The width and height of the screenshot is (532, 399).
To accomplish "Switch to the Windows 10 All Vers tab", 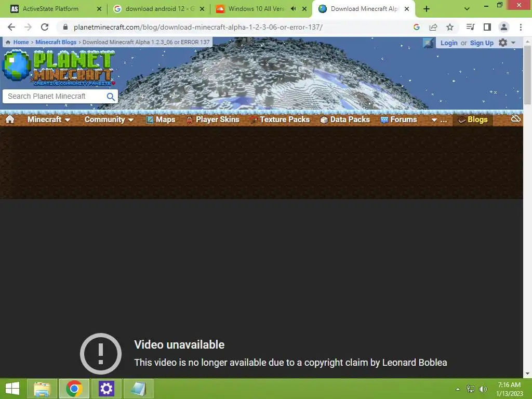I will pyautogui.click(x=261, y=9).
